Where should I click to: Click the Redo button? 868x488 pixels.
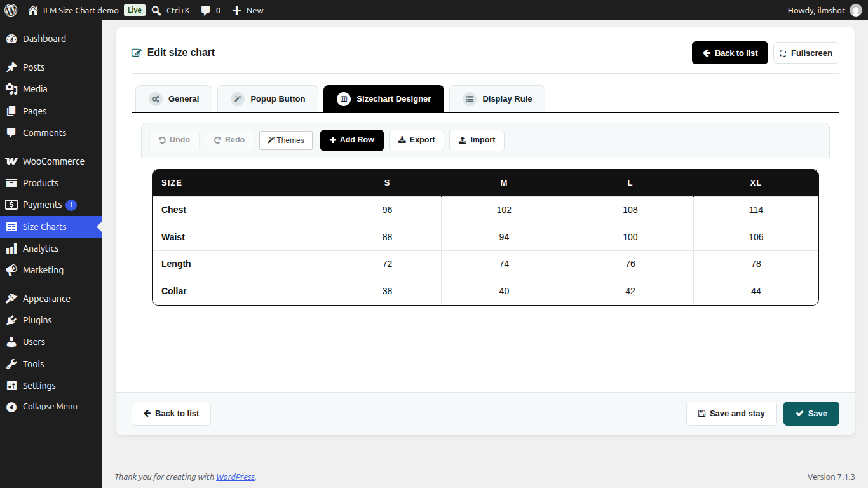tap(229, 140)
